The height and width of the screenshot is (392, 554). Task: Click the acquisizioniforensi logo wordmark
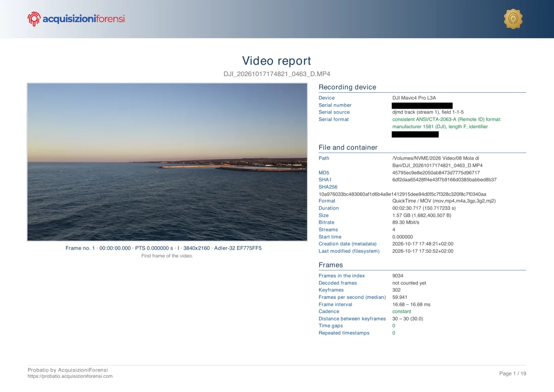click(x=84, y=19)
